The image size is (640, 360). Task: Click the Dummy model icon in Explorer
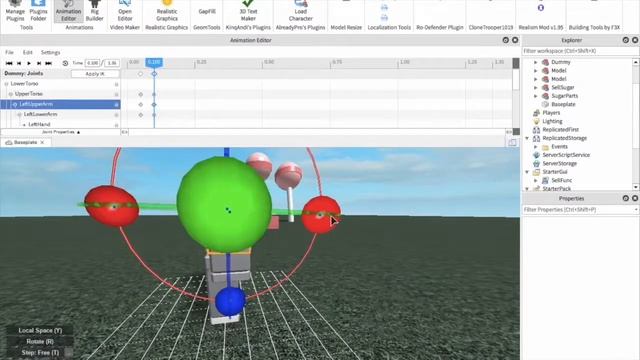point(545,62)
